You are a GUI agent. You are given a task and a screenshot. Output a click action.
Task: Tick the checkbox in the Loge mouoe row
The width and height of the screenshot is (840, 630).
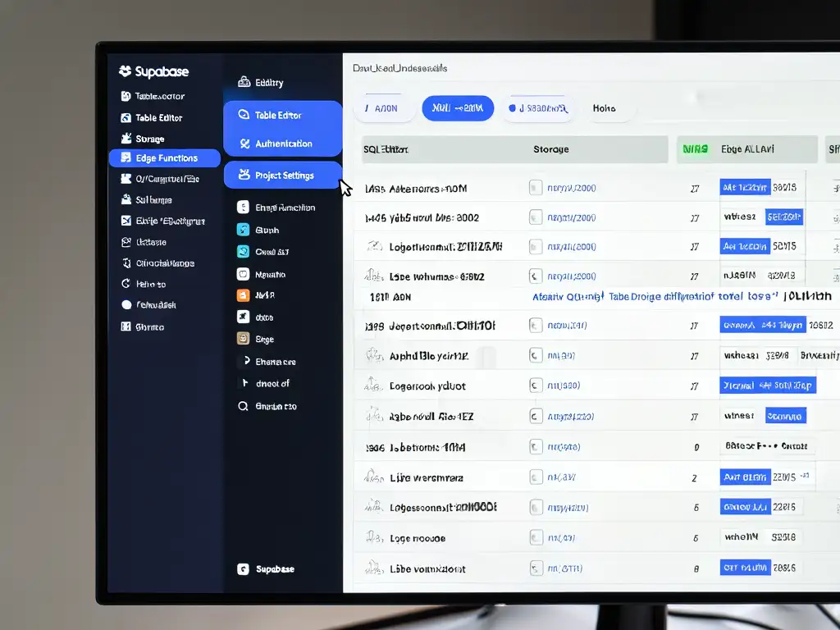pyautogui.click(x=536, y=537)
